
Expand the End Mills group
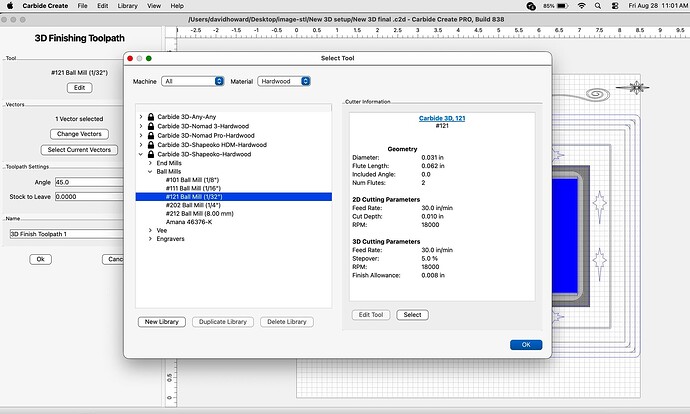pyautogui.click(x=150, y=163)
